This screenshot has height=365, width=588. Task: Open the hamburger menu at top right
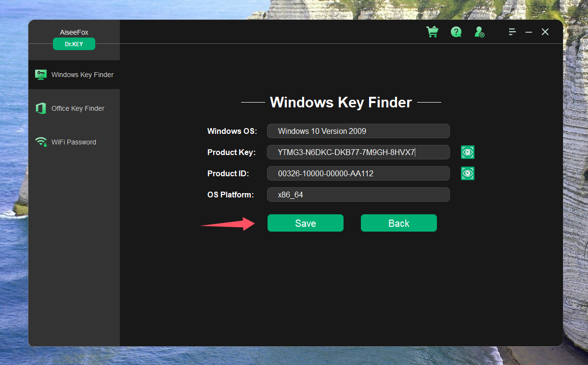pos(512,32)
